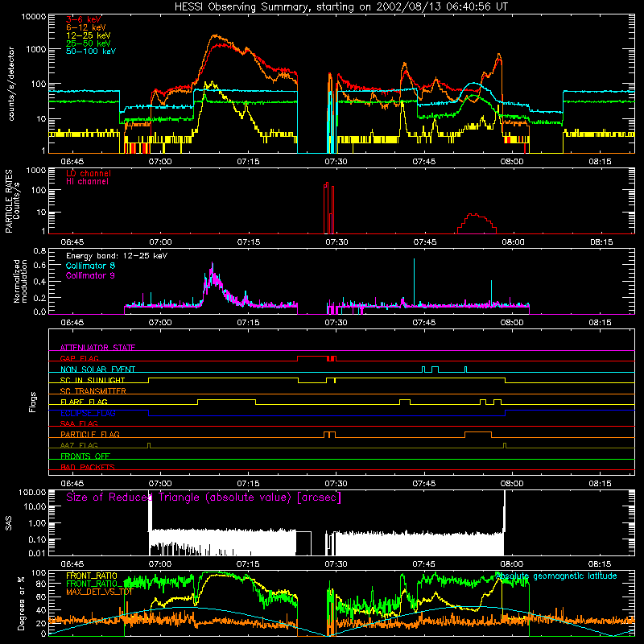Click the 07:00 time label under the particle rates panel
644x644 pixels.
pyautogui.click(x=160, y=242)
